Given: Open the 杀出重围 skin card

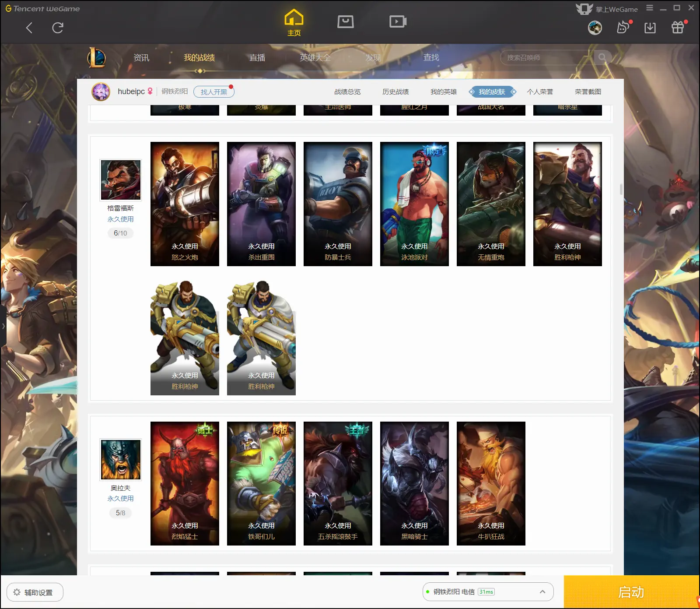Looking at the screenshot, I should (x=261, y=204).
